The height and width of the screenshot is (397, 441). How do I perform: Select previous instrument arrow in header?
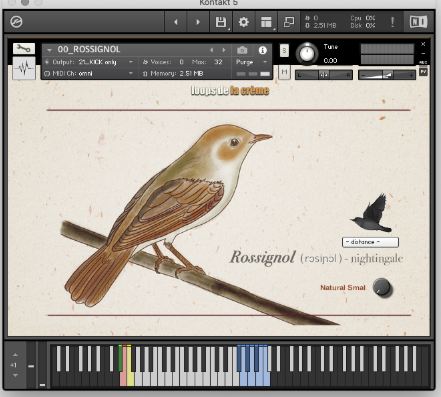tap(211, 50)
